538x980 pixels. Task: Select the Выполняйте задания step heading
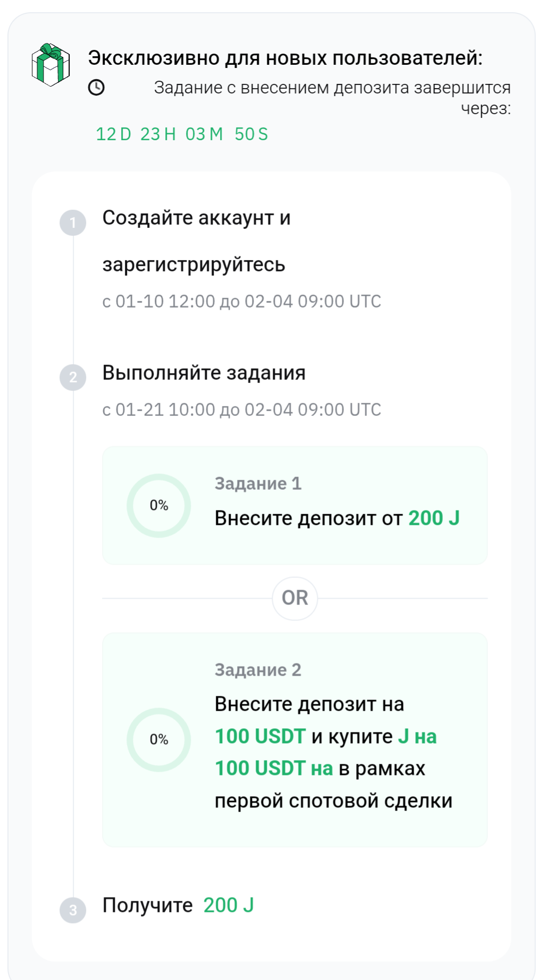click(x=204, y=373)
